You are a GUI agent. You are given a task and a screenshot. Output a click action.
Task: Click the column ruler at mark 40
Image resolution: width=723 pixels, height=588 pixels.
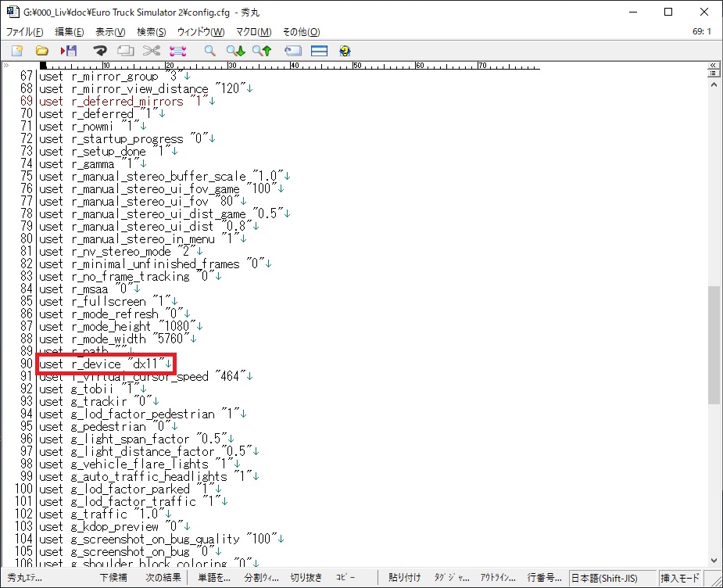point(293,66)
